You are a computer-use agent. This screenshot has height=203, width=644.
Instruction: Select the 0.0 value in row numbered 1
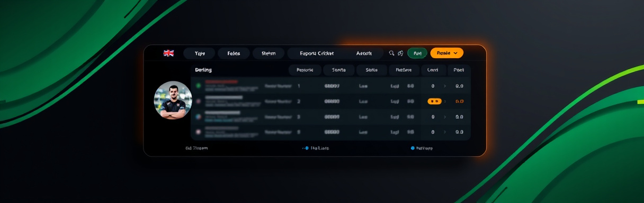pyautogui.click(x=459, y=86)
